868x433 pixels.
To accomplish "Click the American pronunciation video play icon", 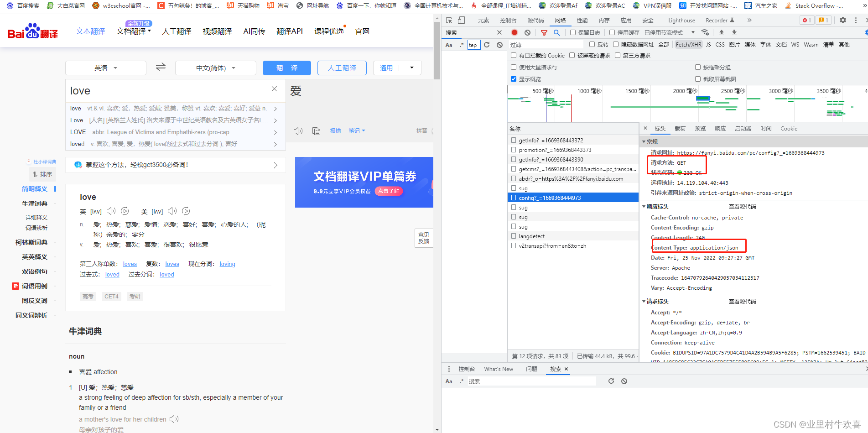I will pyautogui.click(x=186, y=211).
